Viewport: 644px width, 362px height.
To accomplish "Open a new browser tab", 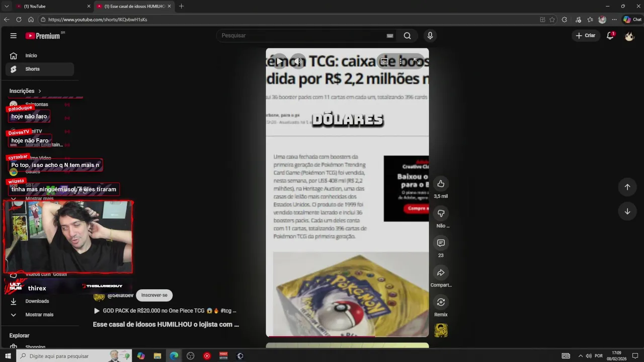I will pos(181,6).
